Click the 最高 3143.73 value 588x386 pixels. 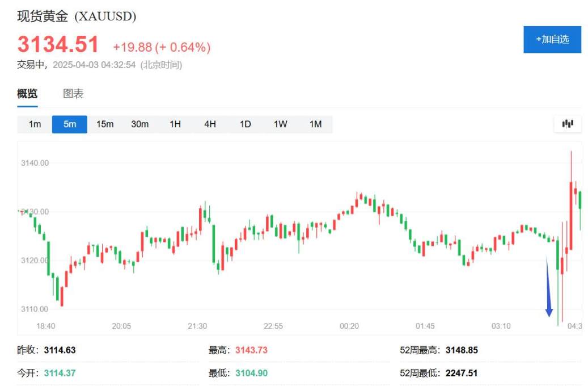tap(252, 350)
